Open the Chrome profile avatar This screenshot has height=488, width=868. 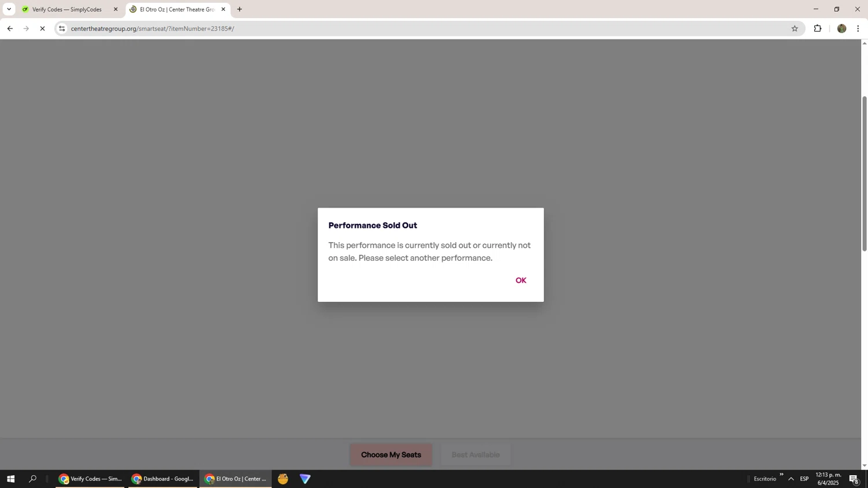coord(841,28)
